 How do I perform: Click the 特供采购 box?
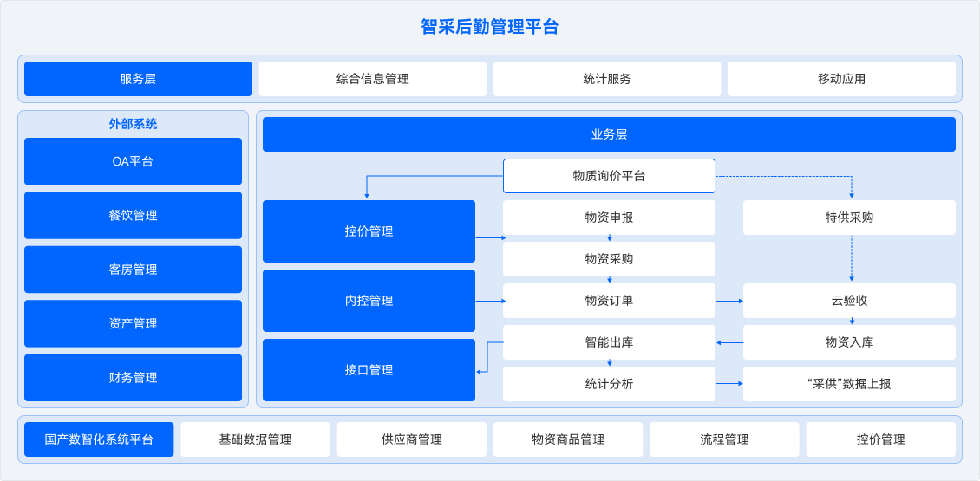tap(849, 218)
